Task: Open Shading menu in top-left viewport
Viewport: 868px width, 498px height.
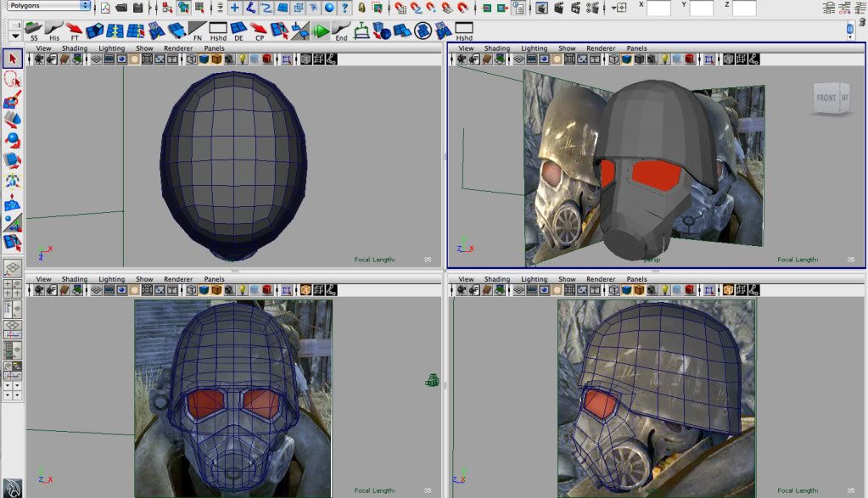Action: 75,48
